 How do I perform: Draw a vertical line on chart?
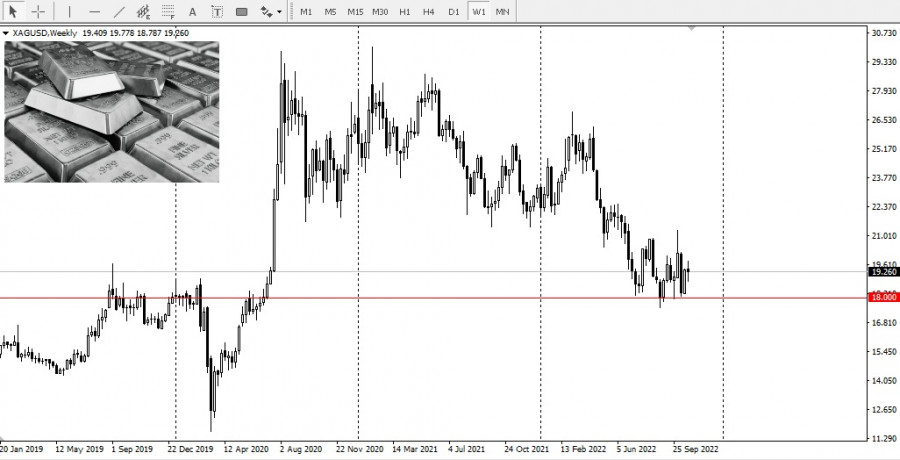coord(69,12)
